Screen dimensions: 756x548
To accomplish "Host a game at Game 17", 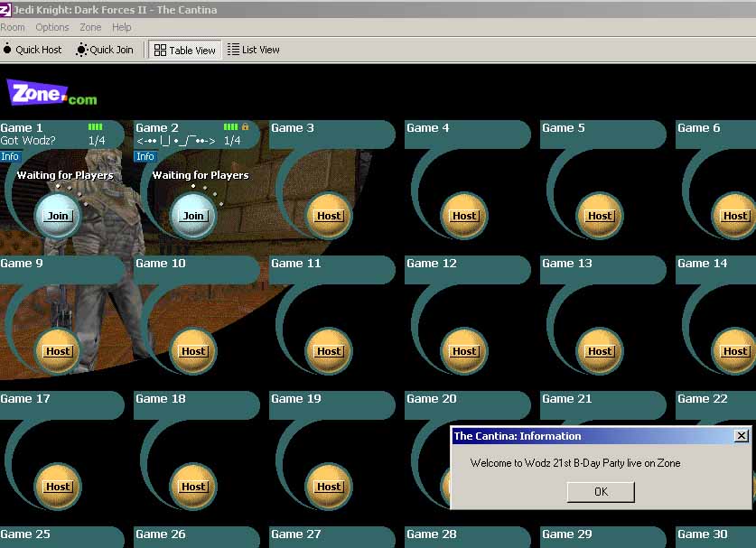I will click(58, 487).
